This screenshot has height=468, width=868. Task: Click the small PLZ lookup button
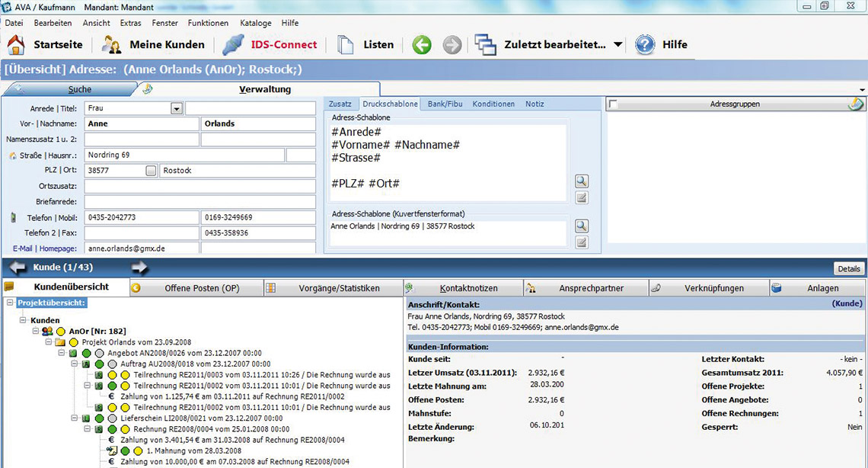pos(151,171)
